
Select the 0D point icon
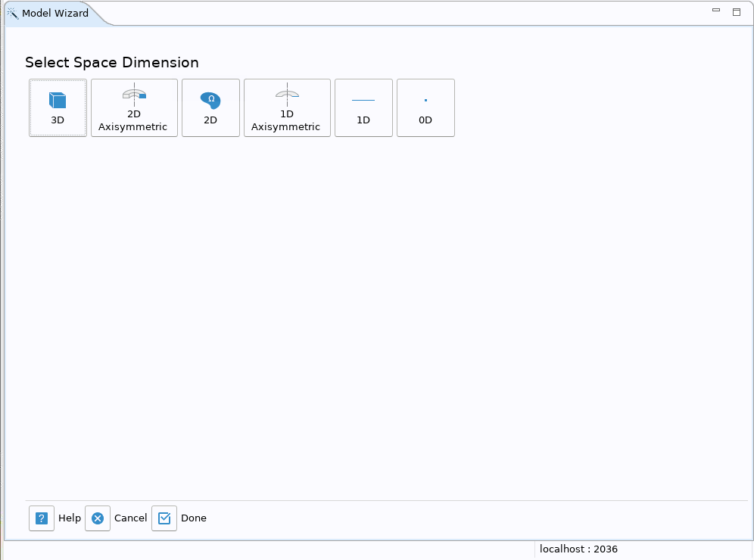point(425,100)
